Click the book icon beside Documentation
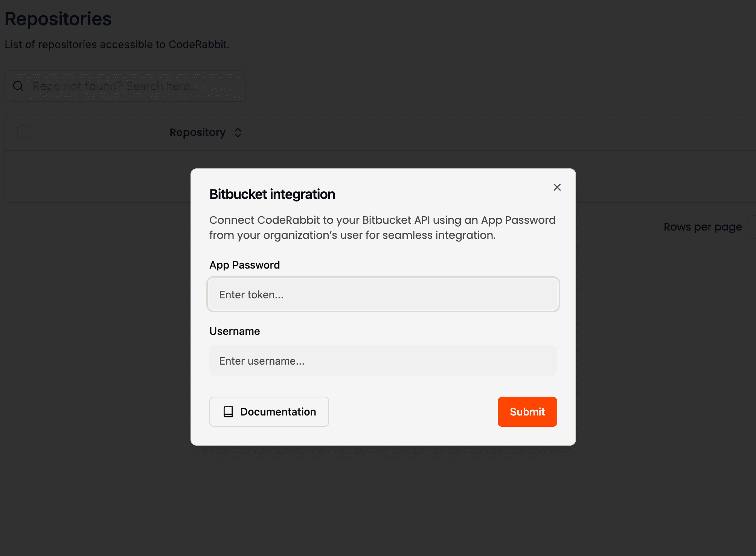Screen dimensions: 756x556 [228, 412]
